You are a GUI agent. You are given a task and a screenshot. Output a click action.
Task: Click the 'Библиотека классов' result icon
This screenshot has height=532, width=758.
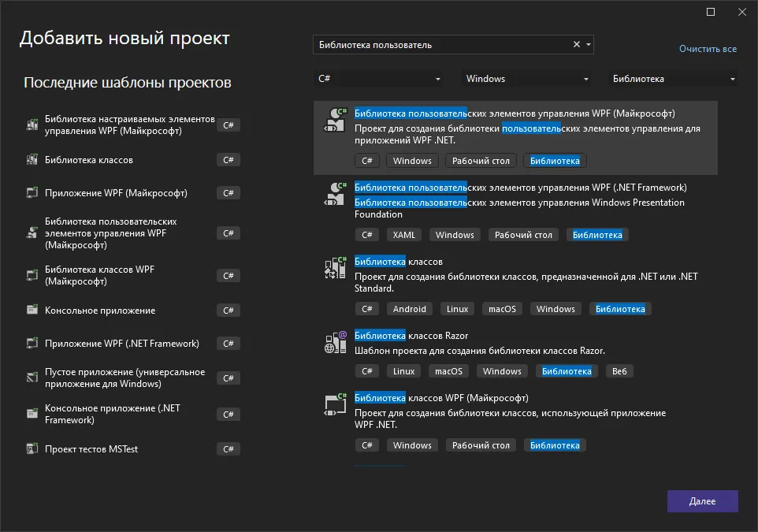335,268
